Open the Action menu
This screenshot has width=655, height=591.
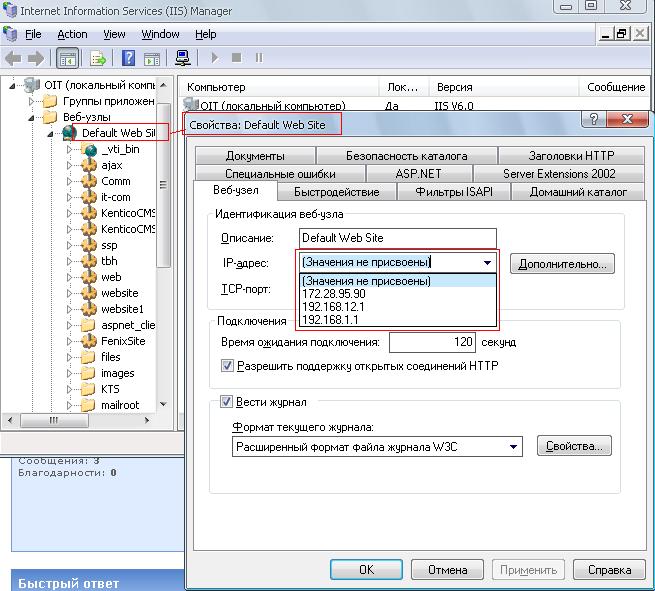tap(72, 34)
